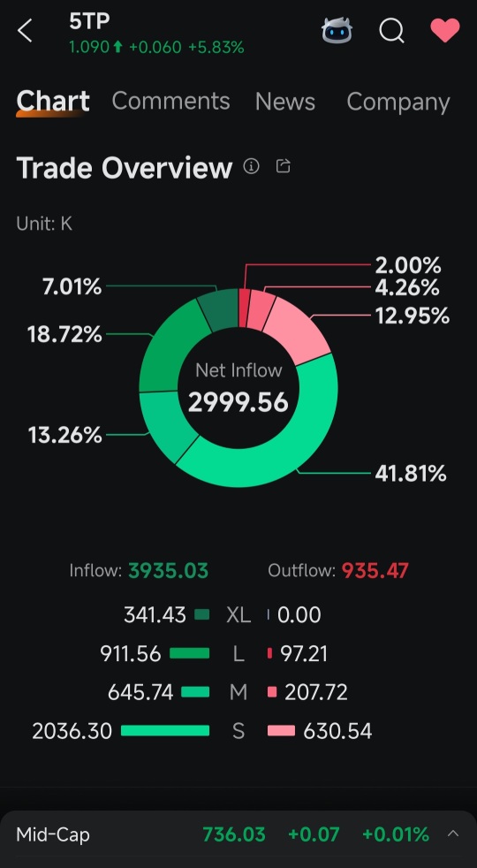This screenshot has height=868, width=477.
Task: Tap the Mid-Cap index value 736.03
Action: pyautogui.click(x=233, y=834)
